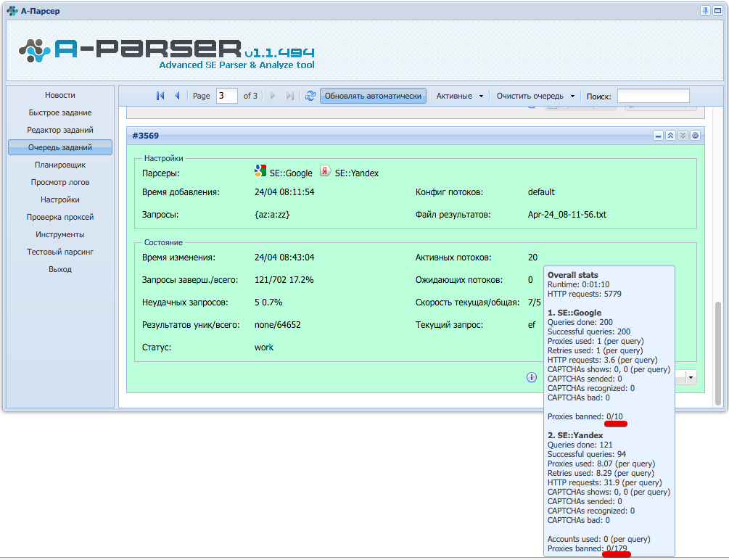The image size is (729, 560).
Task: Toggle Обновлять автоматически auto-refresh
Action: (373, 96)
